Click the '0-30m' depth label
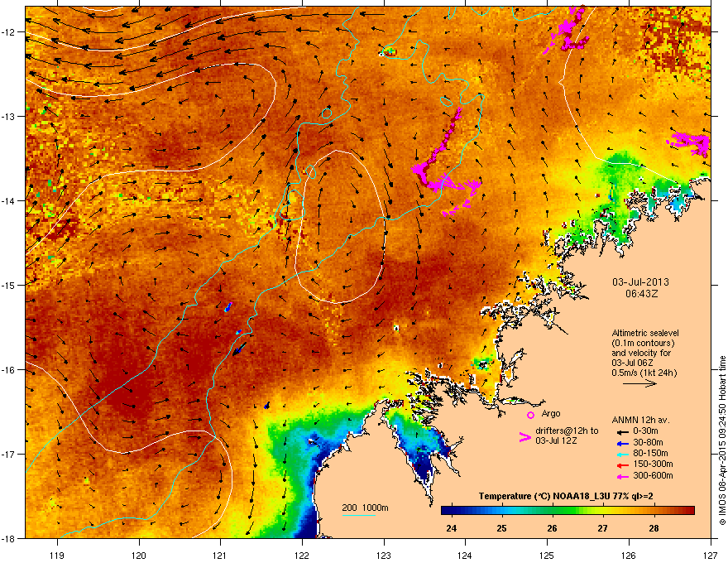The height and width of the screenshot is (563, 728). [646, 431]
